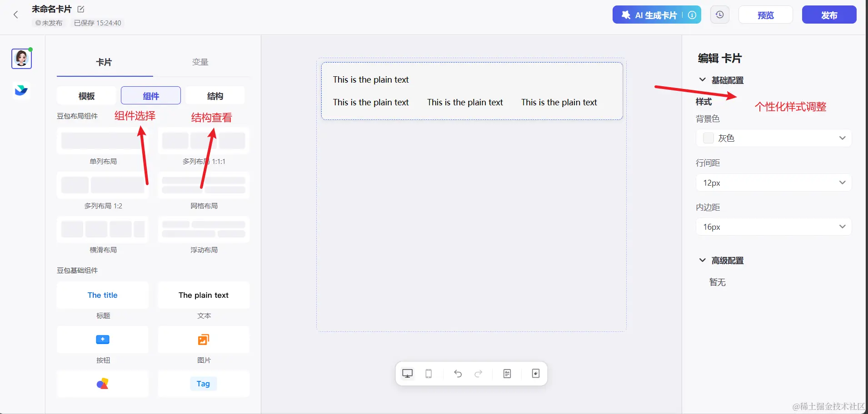Add the button component icon
The image size is (868, 414).
pyautogui.click(x=103, y=340)
